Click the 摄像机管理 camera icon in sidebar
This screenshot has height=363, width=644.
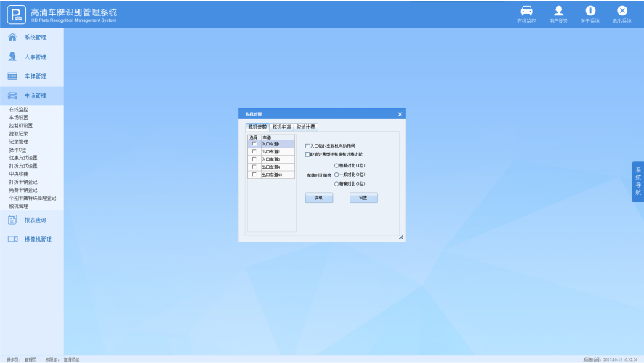[12, 239]
